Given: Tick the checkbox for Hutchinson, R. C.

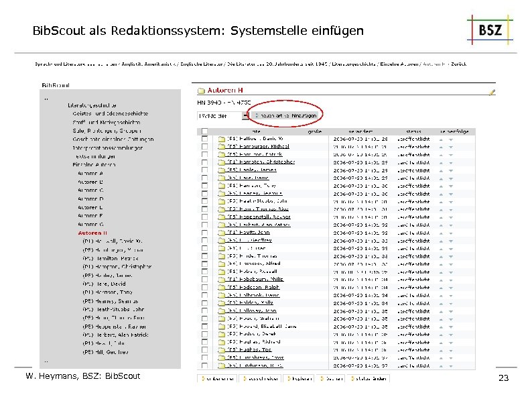Looking at the screenshot, I should click(204, 365).
